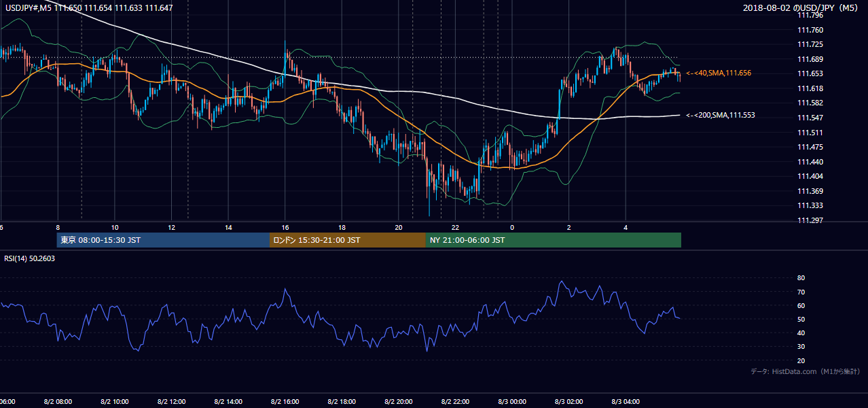868x408 pixels.
Task: Click price axis value 111.475
Action: (x=810, y=147)
